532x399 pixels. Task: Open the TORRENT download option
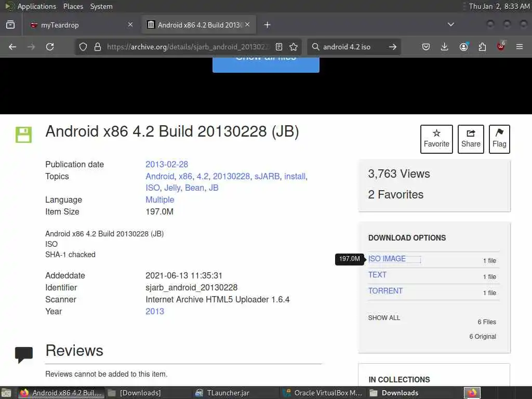385,291
